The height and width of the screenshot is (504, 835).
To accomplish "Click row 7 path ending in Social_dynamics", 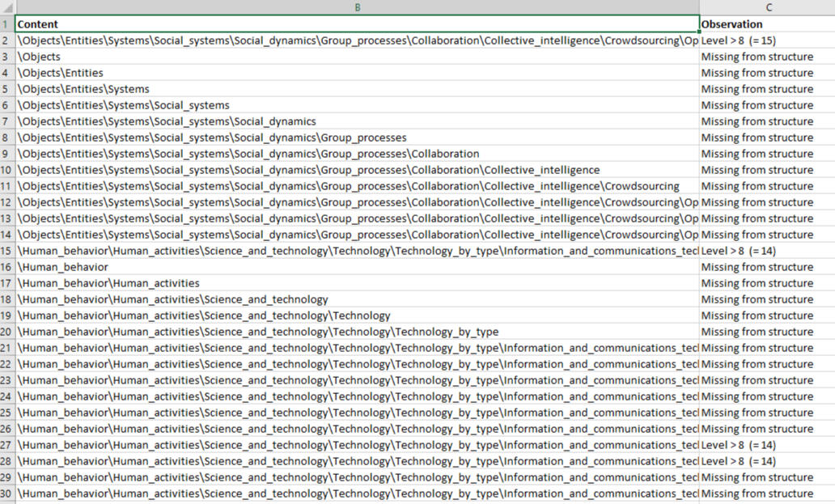I will point(357,121).
